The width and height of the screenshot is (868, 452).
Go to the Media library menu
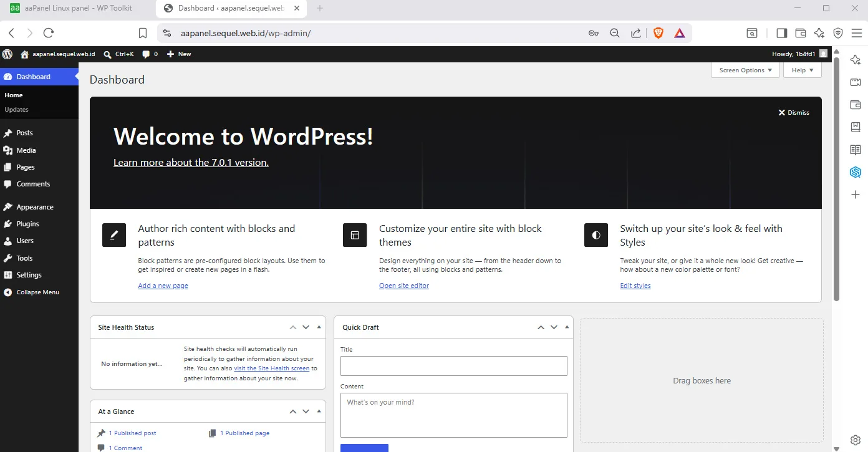(x=39, y=150)
